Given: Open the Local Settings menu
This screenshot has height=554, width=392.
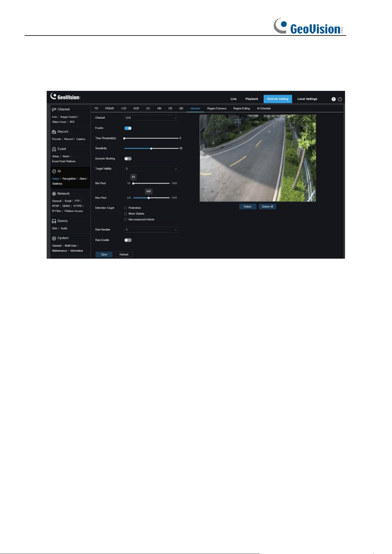Looking at the screenshot, I should click(x=307, y=99).
